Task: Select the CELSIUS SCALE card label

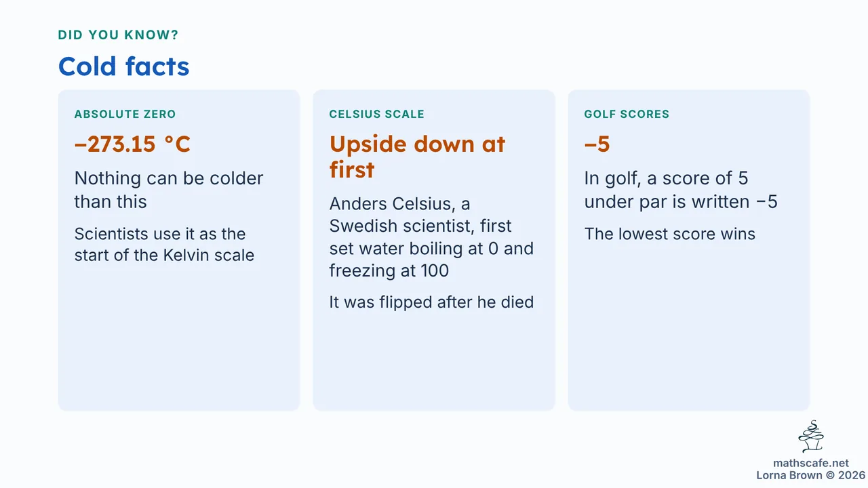Action: coord(376,114)
